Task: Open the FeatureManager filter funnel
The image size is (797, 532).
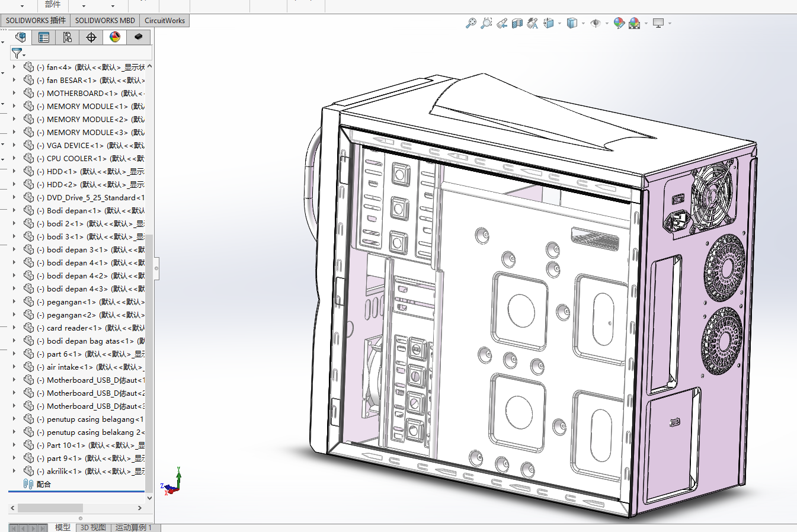Action: (17, 53)
